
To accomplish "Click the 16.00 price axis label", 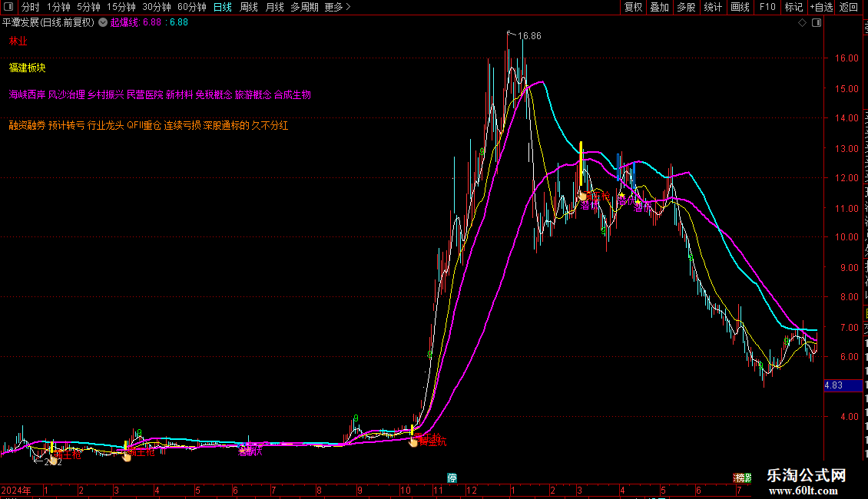I will pos(847,58).
